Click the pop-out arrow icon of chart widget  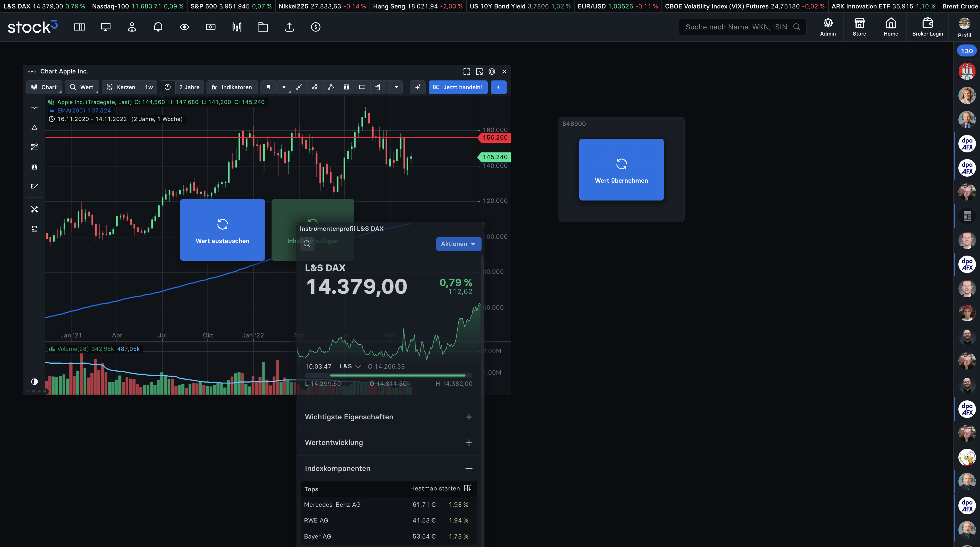(x=479, y=71)
